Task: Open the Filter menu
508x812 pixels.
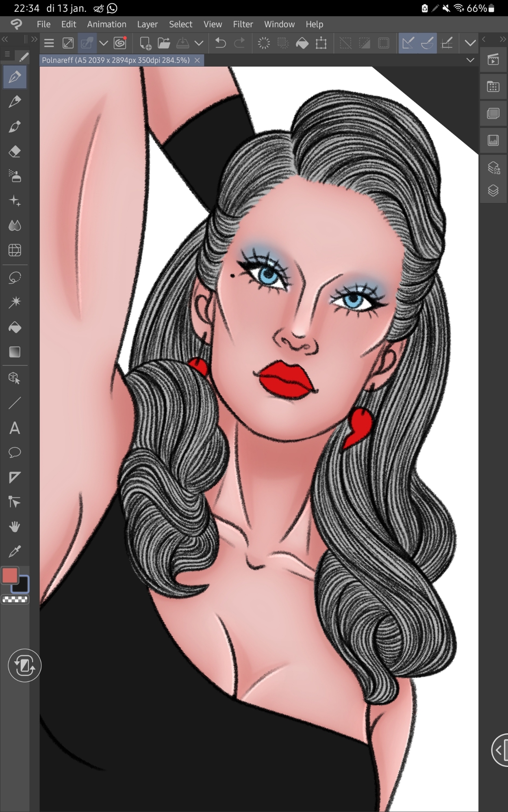Action: pos(243,24)
